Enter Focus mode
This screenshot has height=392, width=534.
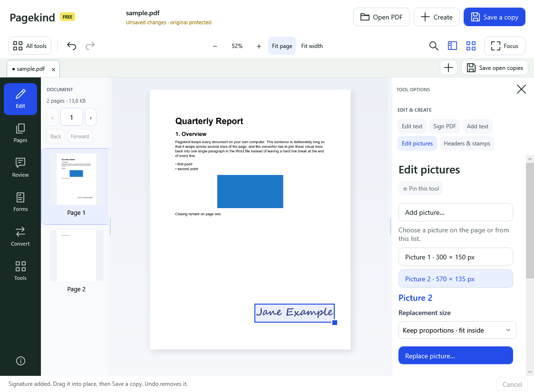coord(505,46)
